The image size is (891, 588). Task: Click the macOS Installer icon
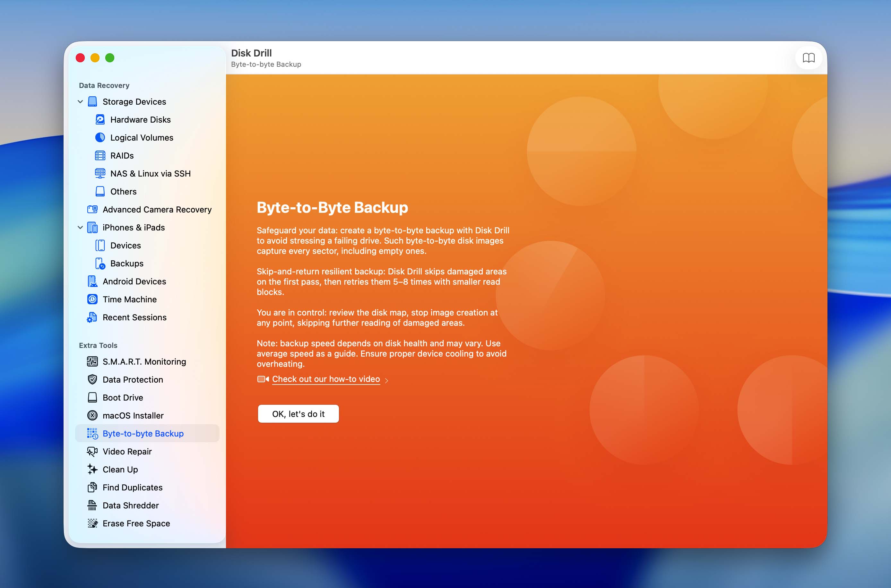coord(92,416)
